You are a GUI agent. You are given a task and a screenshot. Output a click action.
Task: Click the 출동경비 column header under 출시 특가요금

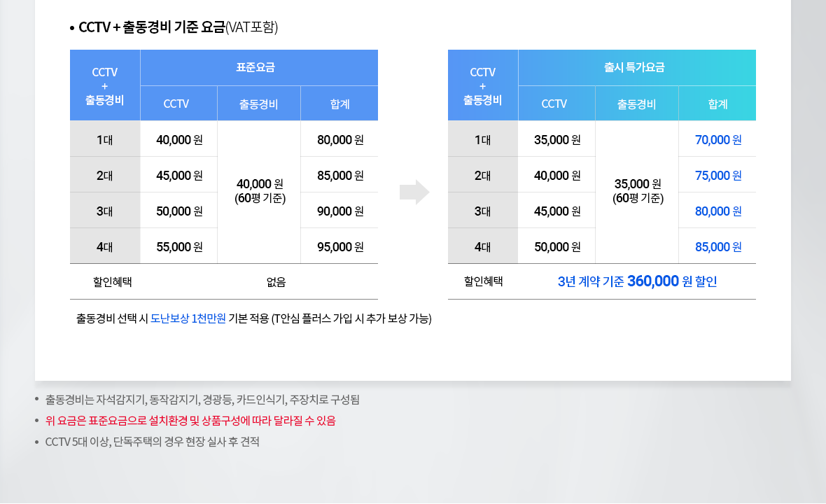(637, 104)
